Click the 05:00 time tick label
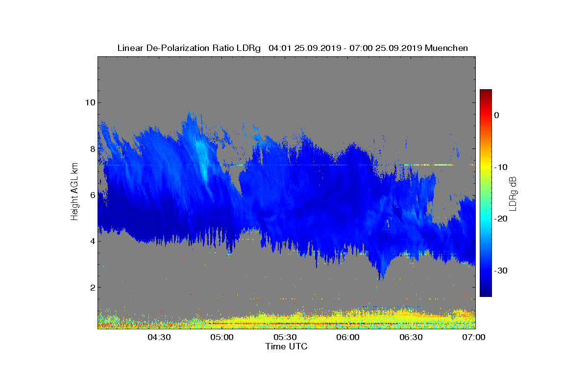The width and height of the screenshot is (588, 392). coord(222,337)
